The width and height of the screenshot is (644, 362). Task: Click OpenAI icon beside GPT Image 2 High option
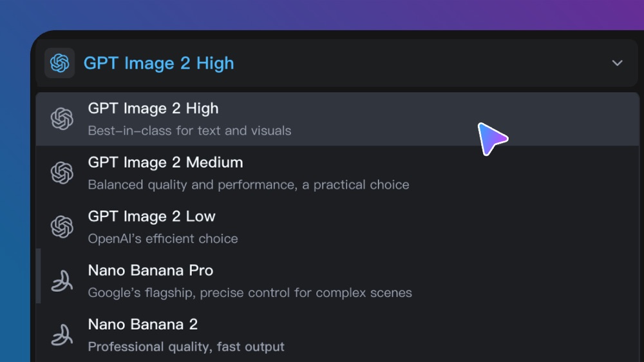62,119
